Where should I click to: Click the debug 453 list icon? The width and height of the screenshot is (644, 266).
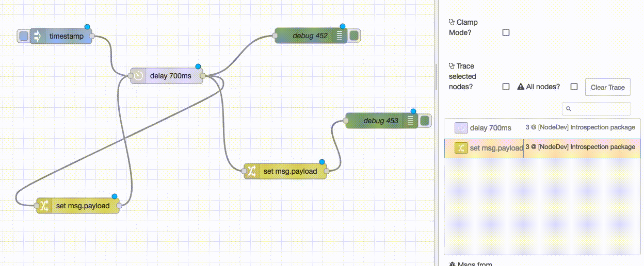click(410, 121)
